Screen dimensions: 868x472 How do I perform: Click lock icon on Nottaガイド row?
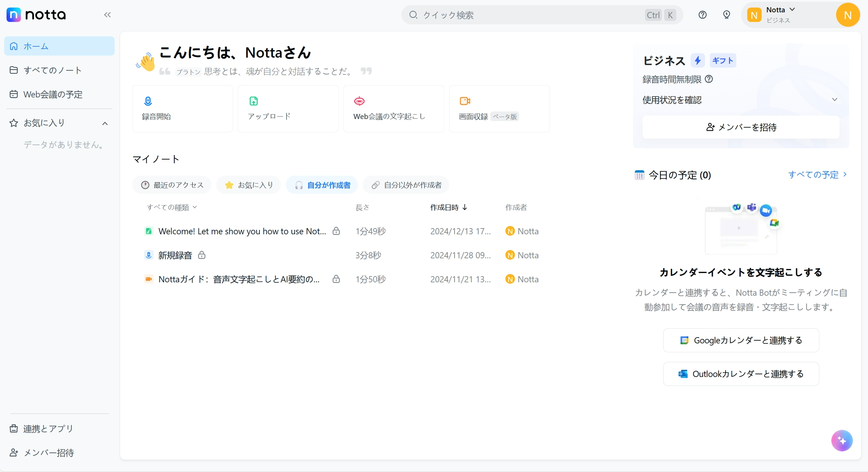tap(336, 279)
